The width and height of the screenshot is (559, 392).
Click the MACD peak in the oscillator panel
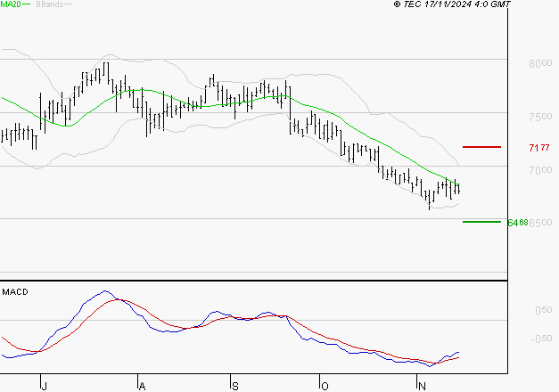click(x=104, y=291)
